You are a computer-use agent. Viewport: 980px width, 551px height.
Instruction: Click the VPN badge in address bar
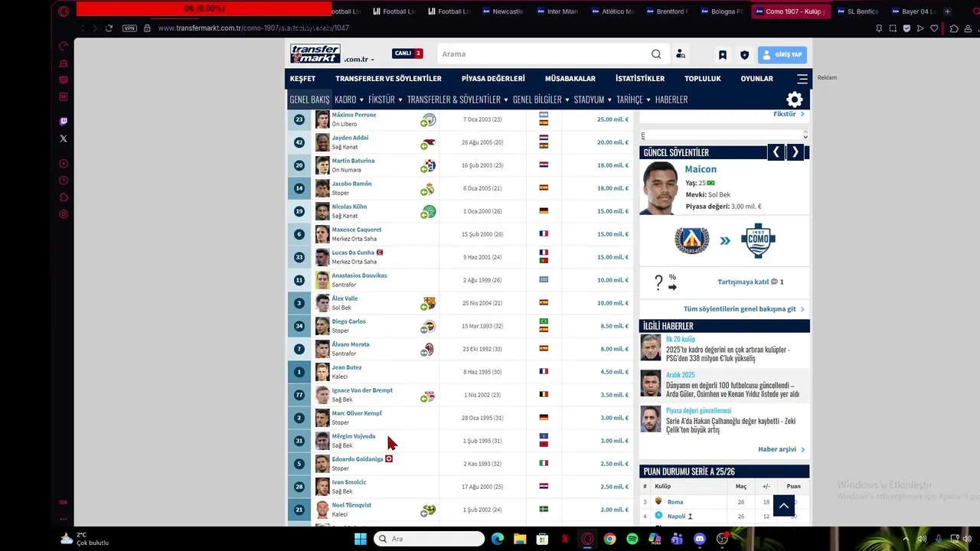click(129, 28)
